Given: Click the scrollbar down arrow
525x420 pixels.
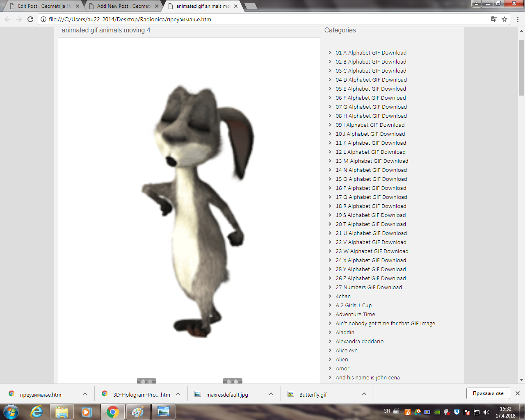Looking at the screenshot, I should [521, 380].
